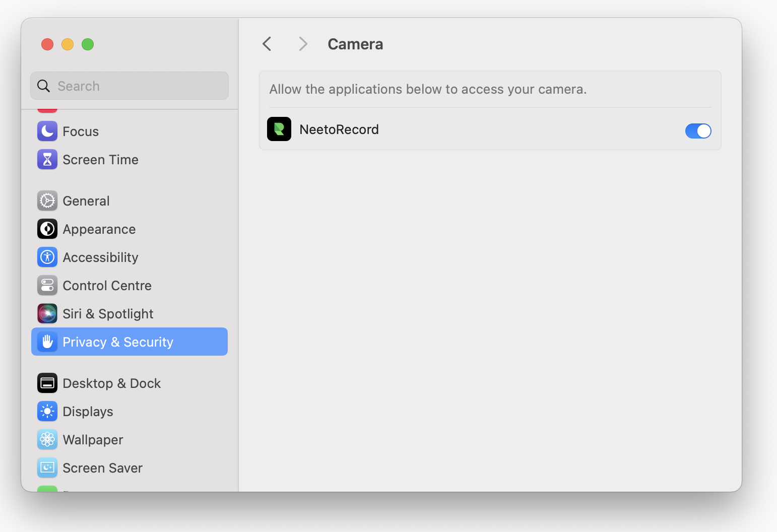Select the Control Centre icon
The width and height of the screenshot is (777, 532).
coord(47,285)
